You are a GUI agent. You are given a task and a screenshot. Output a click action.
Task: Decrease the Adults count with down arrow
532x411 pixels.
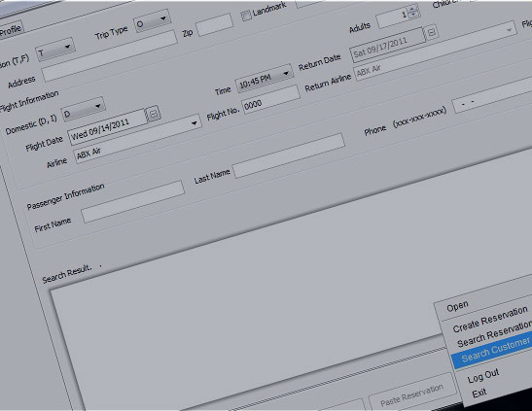click(x=414, y=15)
